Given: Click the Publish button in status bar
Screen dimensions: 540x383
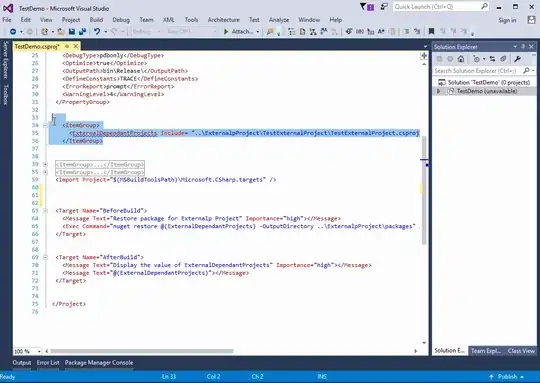Looking at the screenshot, I should coord(506,377).
